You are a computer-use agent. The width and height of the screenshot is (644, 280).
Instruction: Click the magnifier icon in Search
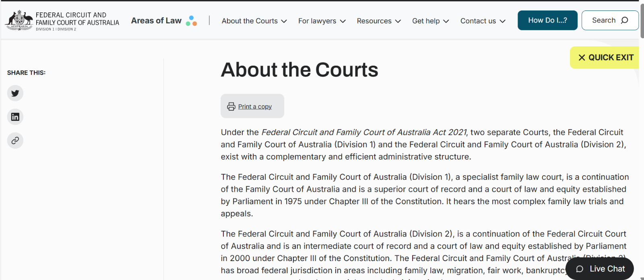click(x=624, y=20)
